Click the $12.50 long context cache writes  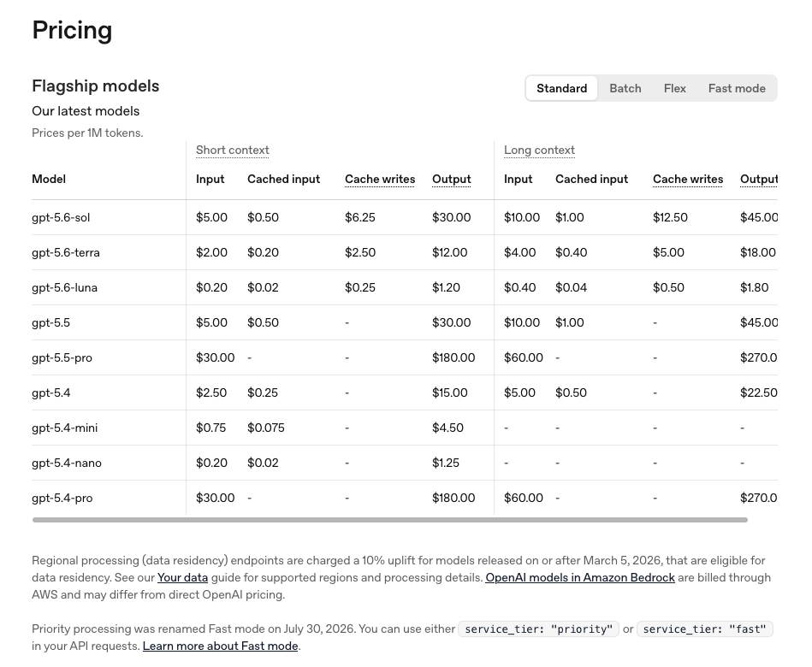point(670,217)
